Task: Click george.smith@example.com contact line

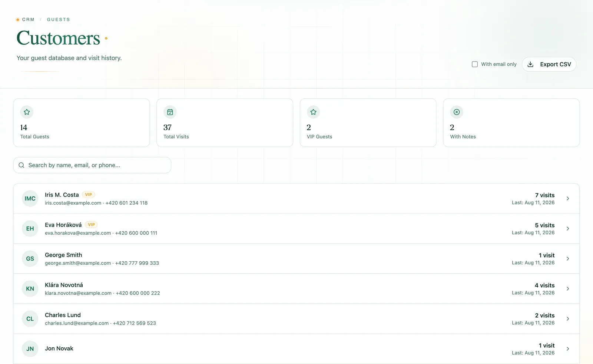Action: point(102,263)
